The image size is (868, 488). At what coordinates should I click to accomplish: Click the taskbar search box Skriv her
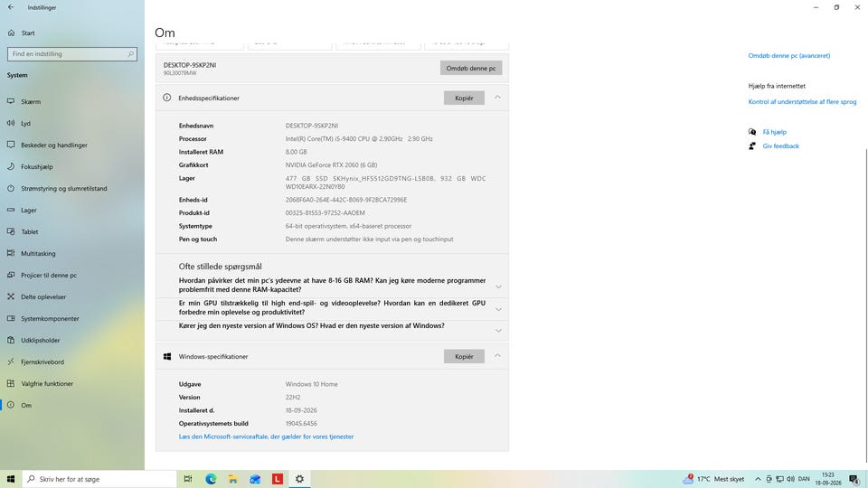pyautogui.click(x=99, y=479)
